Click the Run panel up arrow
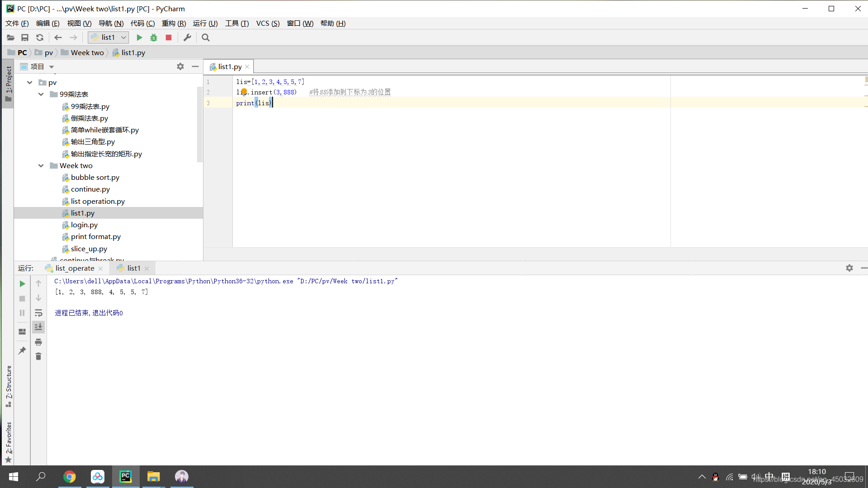Viewport: 868px width, 488px height. coord(38,283)
